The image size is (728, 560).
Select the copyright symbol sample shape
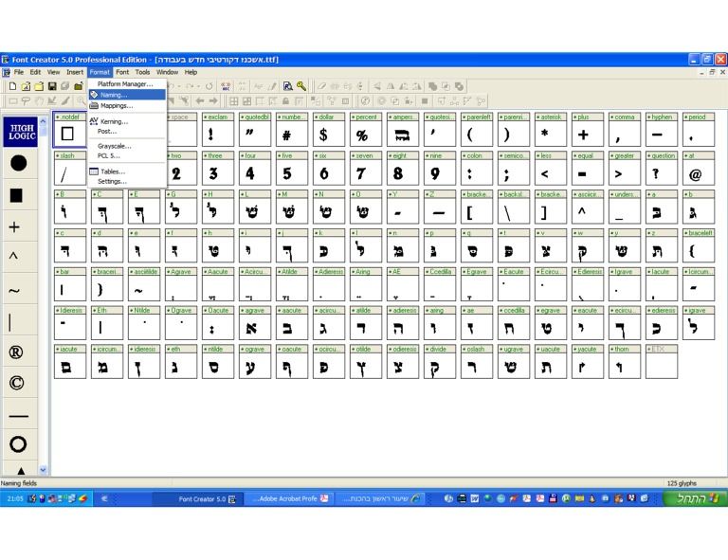coord(17,383)
